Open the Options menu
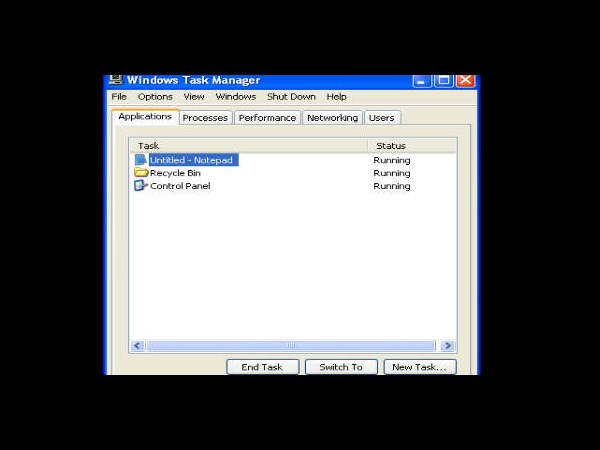The height and width of the screenshot is (450, 600). tap(155, 97)
